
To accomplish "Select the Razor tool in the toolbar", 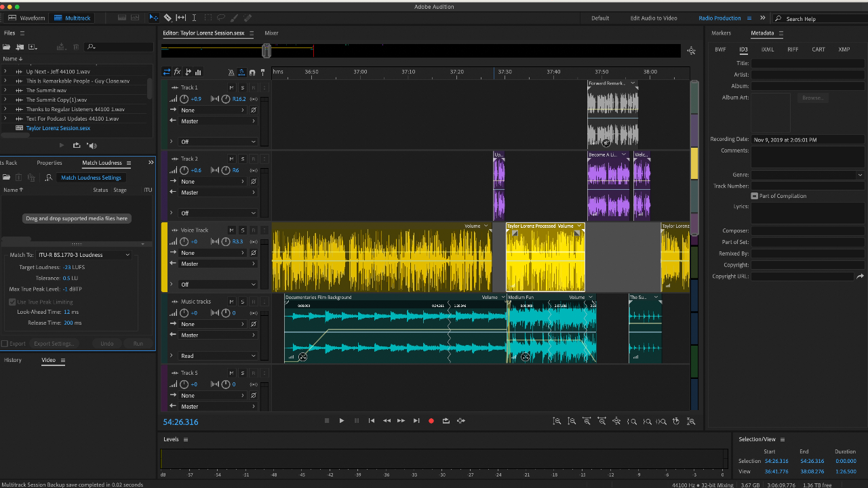I will tap(167, 18).
